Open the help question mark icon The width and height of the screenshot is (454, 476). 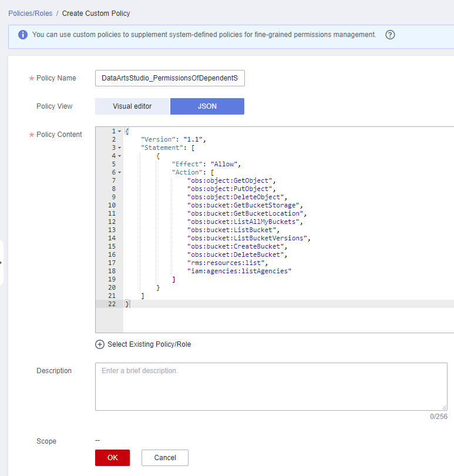click(x=390, y=35)
